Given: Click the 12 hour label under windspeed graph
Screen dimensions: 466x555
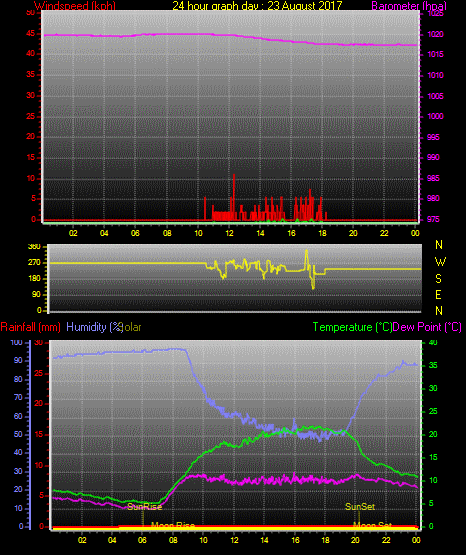Looking at the screenshot, I should click(229, 233).
